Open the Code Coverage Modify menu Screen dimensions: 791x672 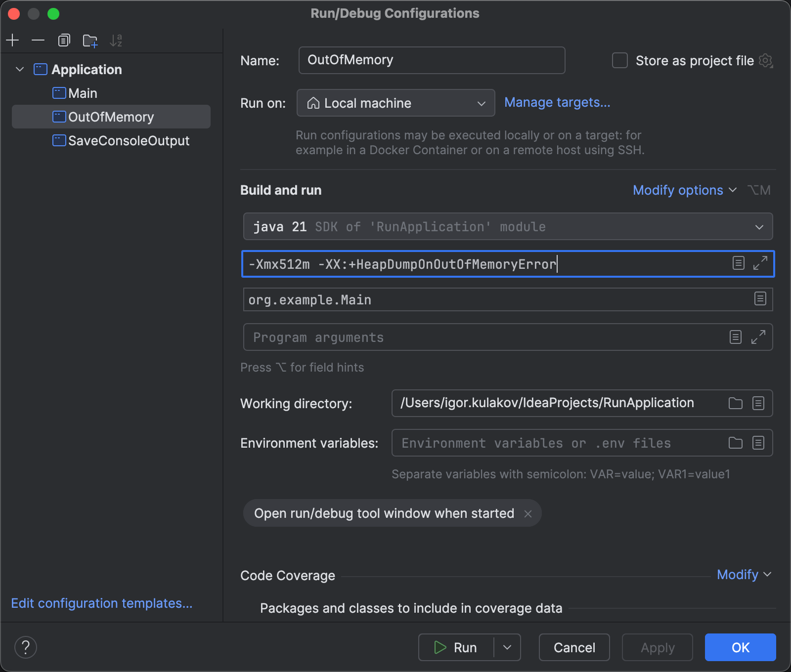click(744, 575)
